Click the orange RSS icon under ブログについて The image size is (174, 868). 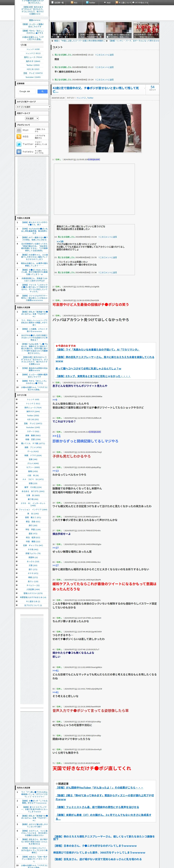tap(19, 136)
